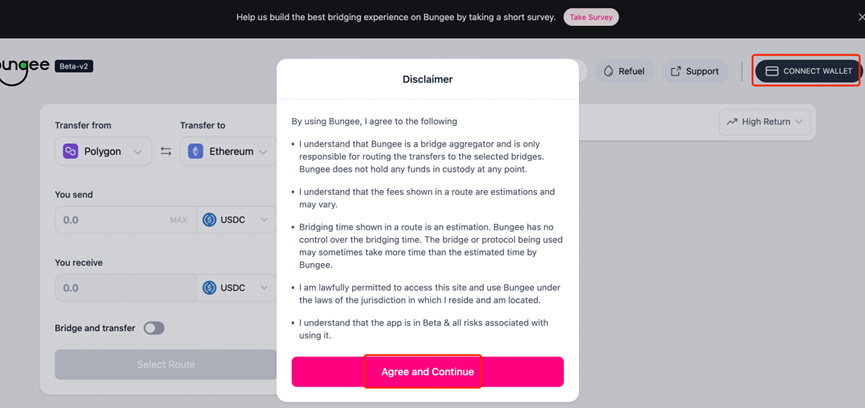The width and height of the screenshot is (865, 408).
Task: Open the You receive USDC token dropdown
Action: click(236, 288)
